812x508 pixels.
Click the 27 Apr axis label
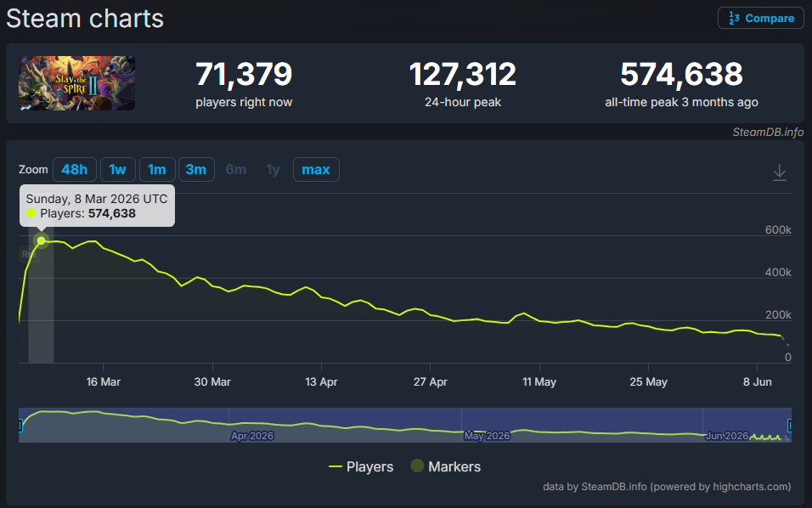coord(431,382)
